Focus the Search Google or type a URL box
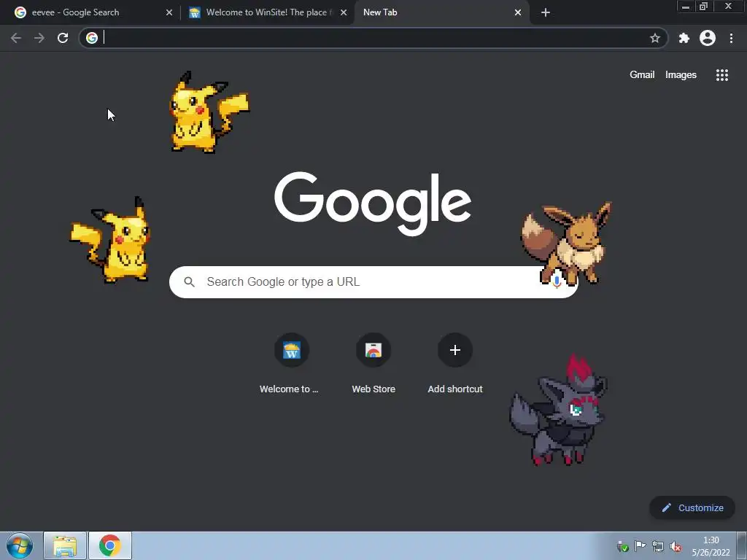The width and height of the screenshot is (747, 560). coord(373,282)
